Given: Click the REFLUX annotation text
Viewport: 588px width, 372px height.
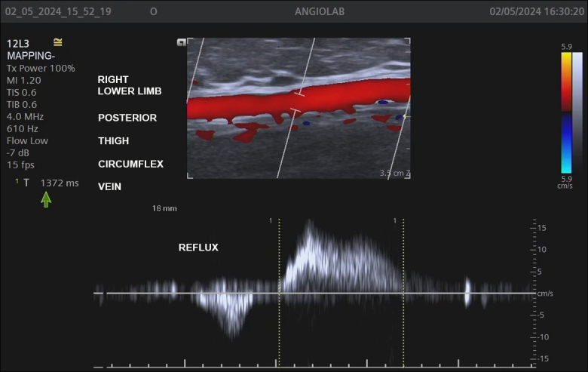Looking at the screenshot, I should pos(198,247).
